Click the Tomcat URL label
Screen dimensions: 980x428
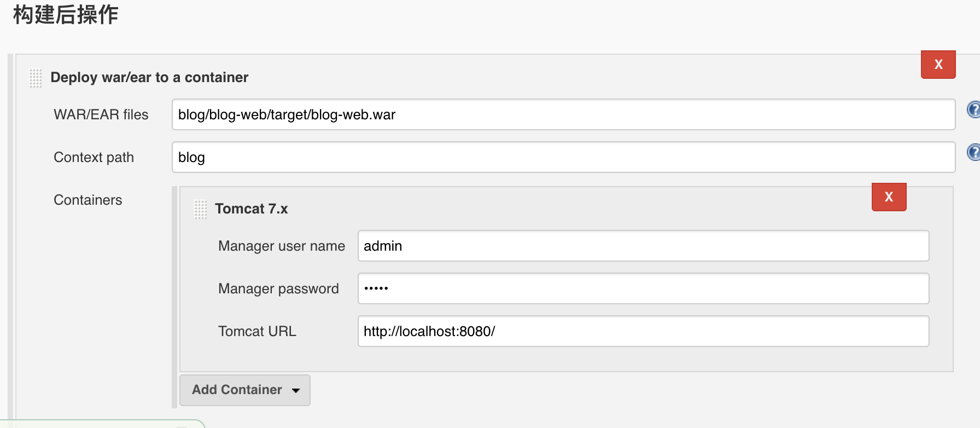pos(257,331)
